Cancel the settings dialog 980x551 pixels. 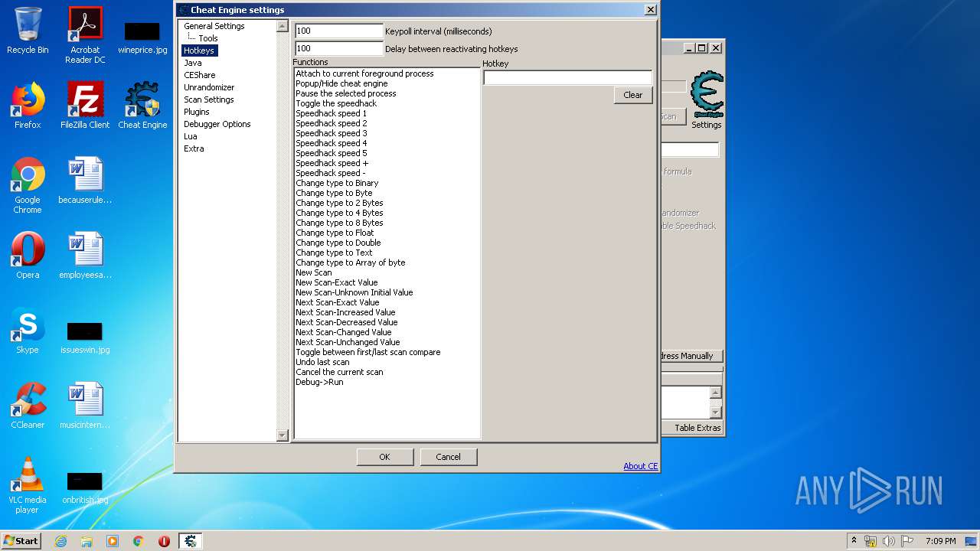tap(448, 457)
